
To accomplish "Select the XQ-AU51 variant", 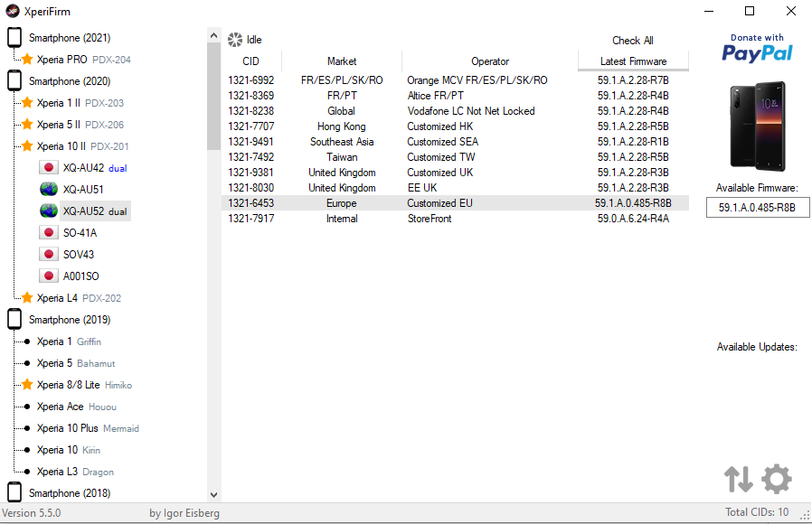I will coord(83,190).
